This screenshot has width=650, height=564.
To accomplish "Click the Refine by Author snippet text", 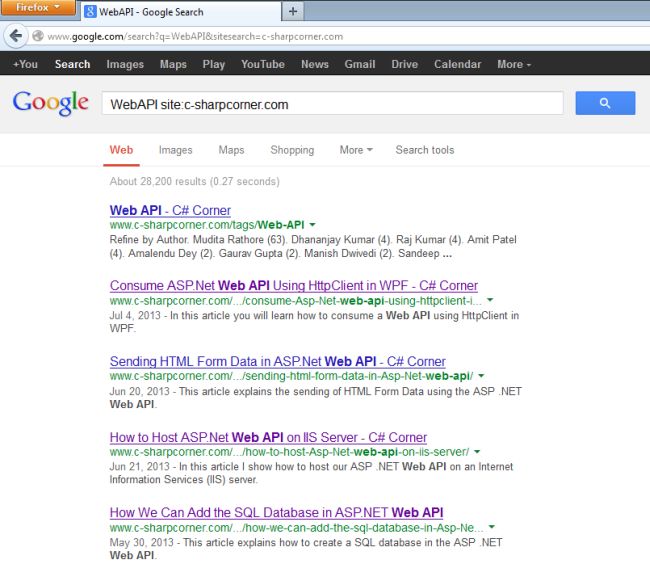I will 313,247.
